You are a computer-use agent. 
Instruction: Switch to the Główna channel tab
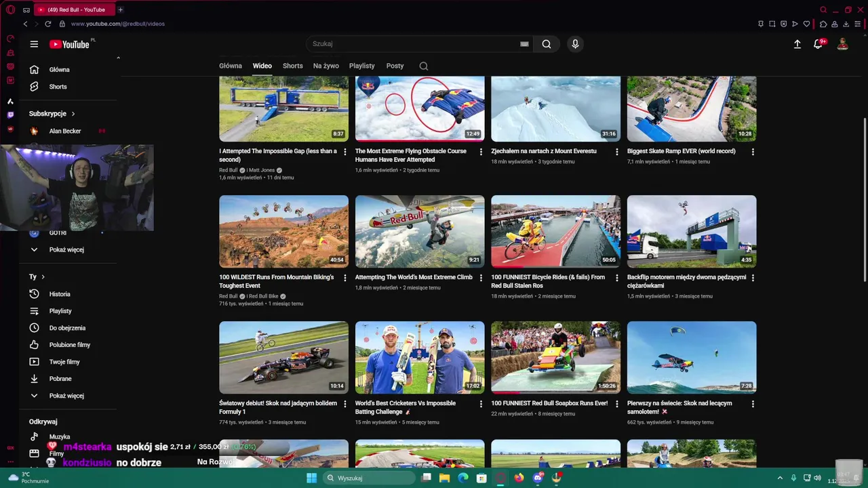[231, 66]
